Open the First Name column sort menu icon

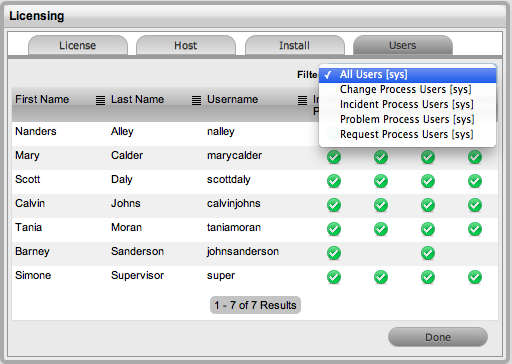(100, 100)
